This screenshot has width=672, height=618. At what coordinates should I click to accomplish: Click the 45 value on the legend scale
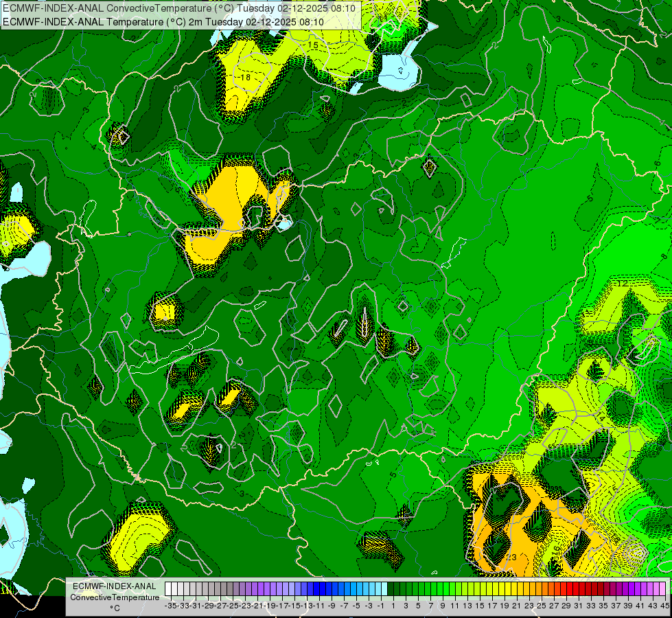664,606
